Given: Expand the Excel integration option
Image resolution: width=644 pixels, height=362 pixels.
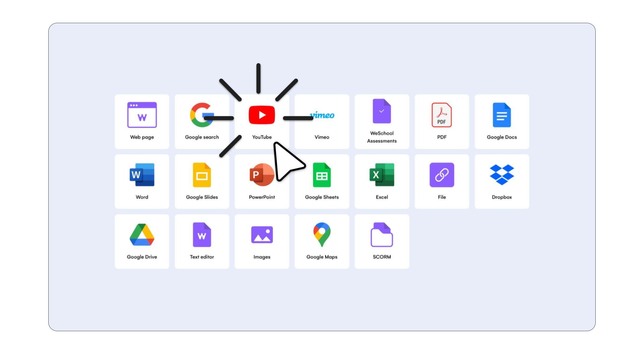Looking at the screenshot, I should point(382,181).
